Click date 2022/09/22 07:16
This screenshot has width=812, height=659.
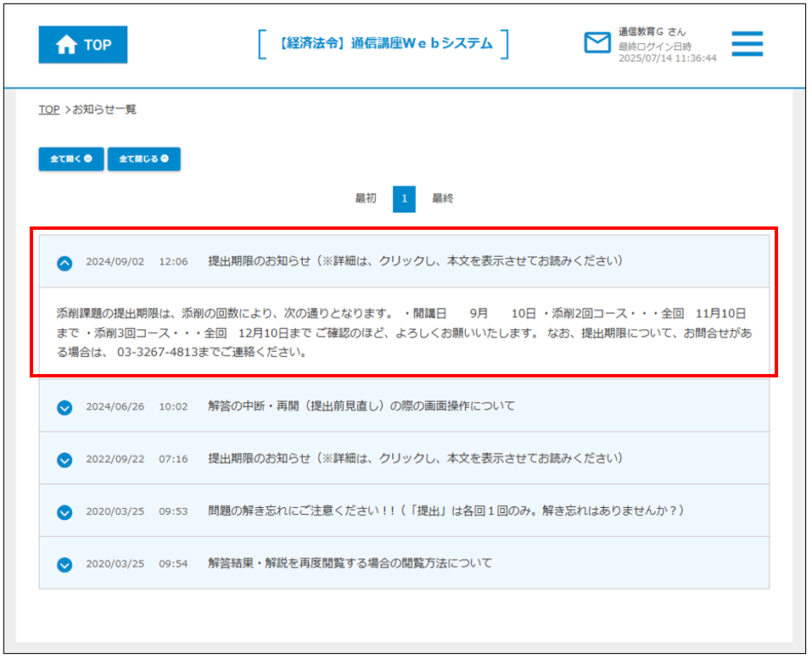[x=137, y=459]
